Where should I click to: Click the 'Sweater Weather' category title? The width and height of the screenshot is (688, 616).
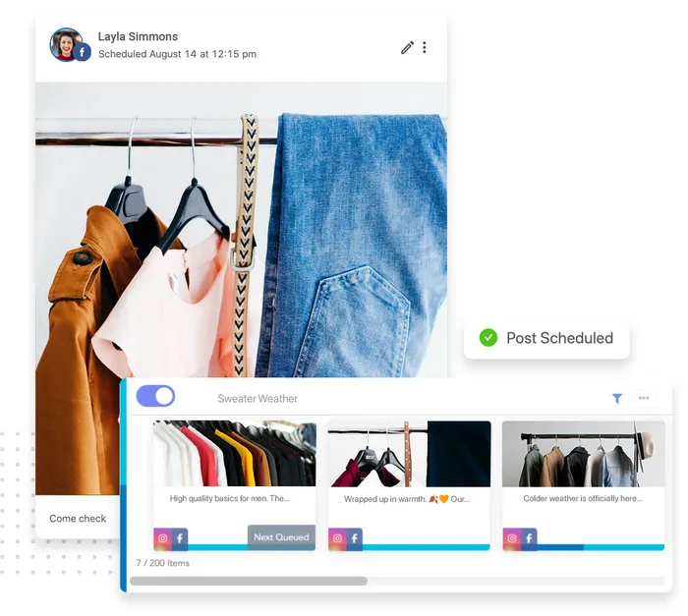click(x=258, y=398)
